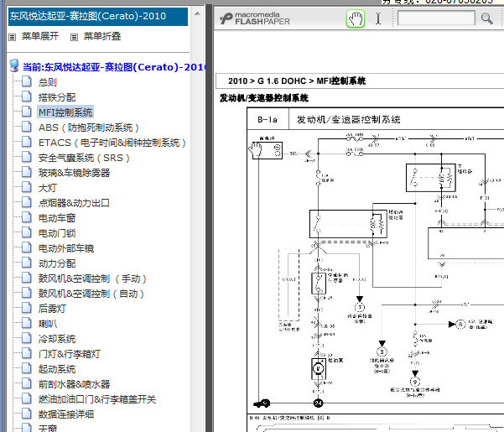Click the document icon beside 动力分配
Image resolution: width=504 pixels, height=432 pixels.
[x=27, y=263]
